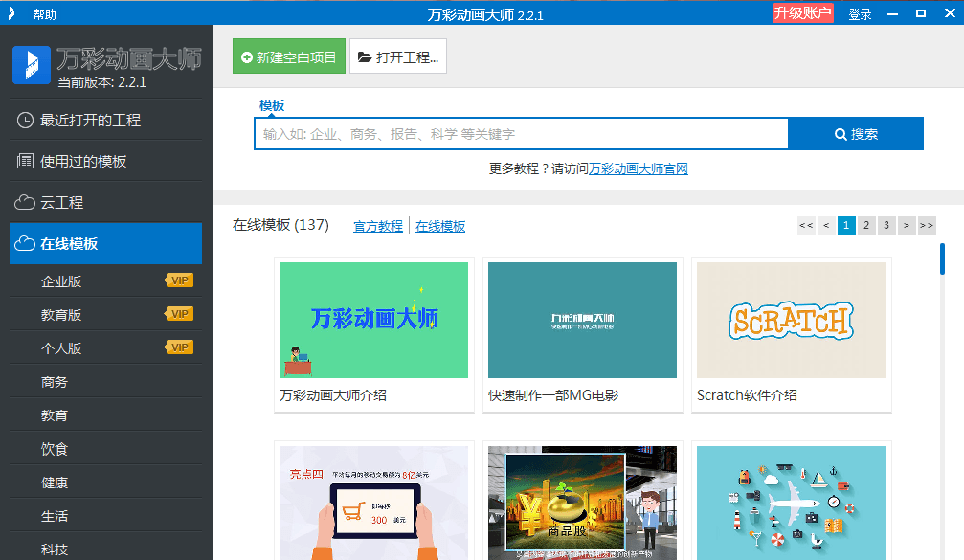This screenshot has width=964, height=560.
Task: Go to previous page with < button
Action: (826, 225)
